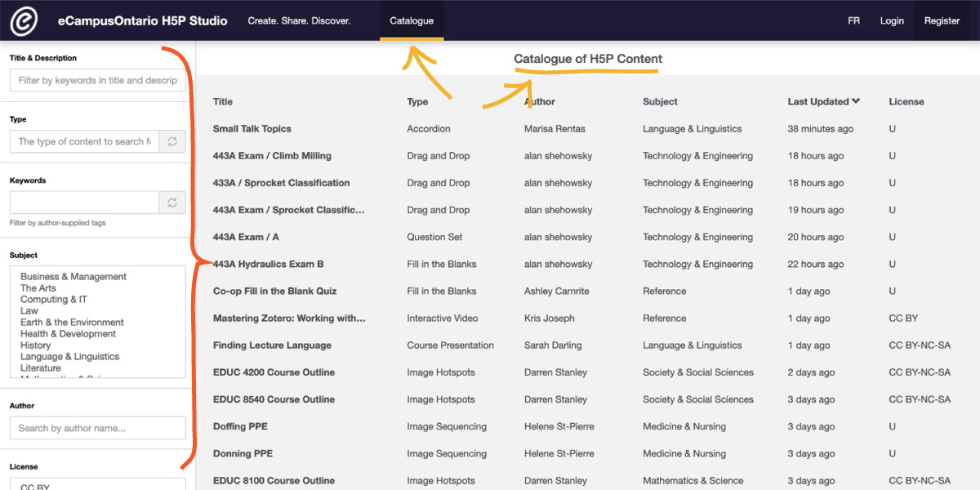The height and width of the screenshot is (490, 980).
Task: Open the Small Talk Topics content
Action: click(x=252, y=129)
